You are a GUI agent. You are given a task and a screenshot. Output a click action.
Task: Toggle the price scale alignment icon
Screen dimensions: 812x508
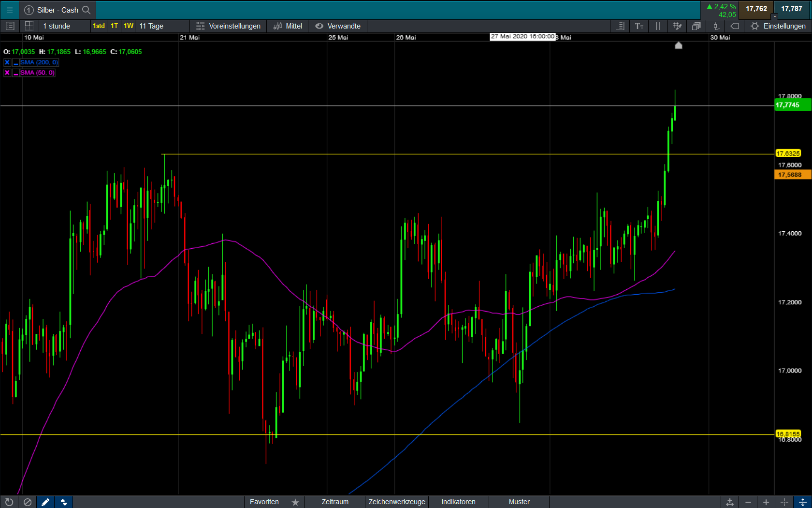[621, 26]
